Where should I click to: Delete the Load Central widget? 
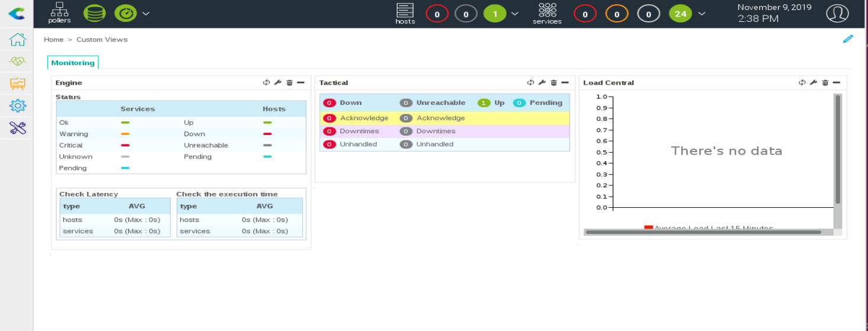(825, 83)
